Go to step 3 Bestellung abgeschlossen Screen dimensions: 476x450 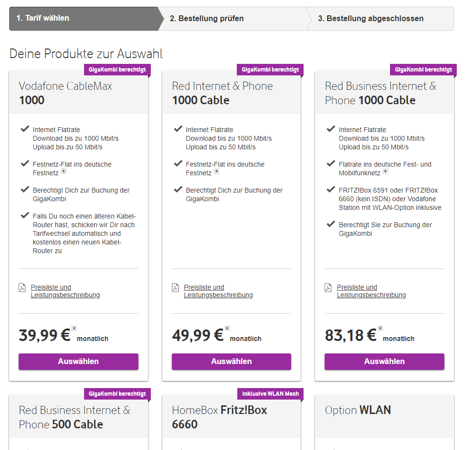click(x=370, y=19)
